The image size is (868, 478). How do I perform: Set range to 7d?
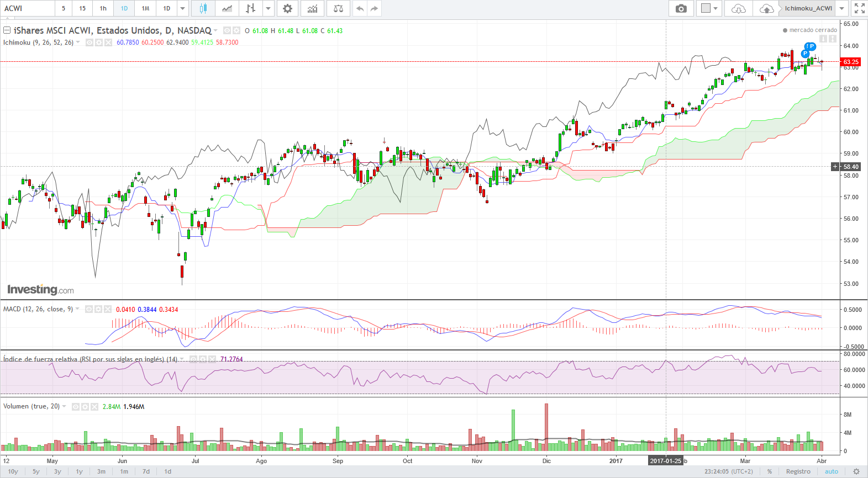point(146,471)
